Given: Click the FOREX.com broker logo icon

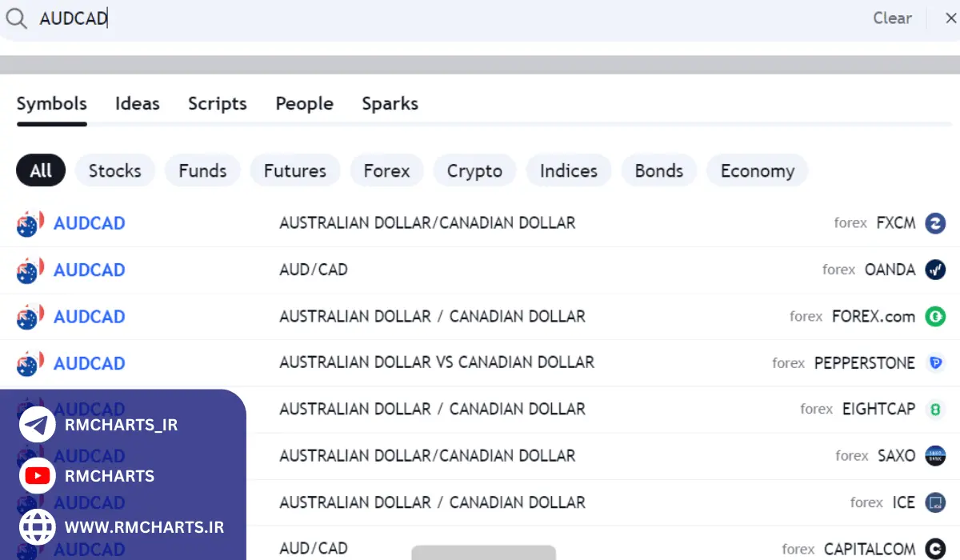Looking at the screenshot, I should pyautogui.click(x=935, y=317).
